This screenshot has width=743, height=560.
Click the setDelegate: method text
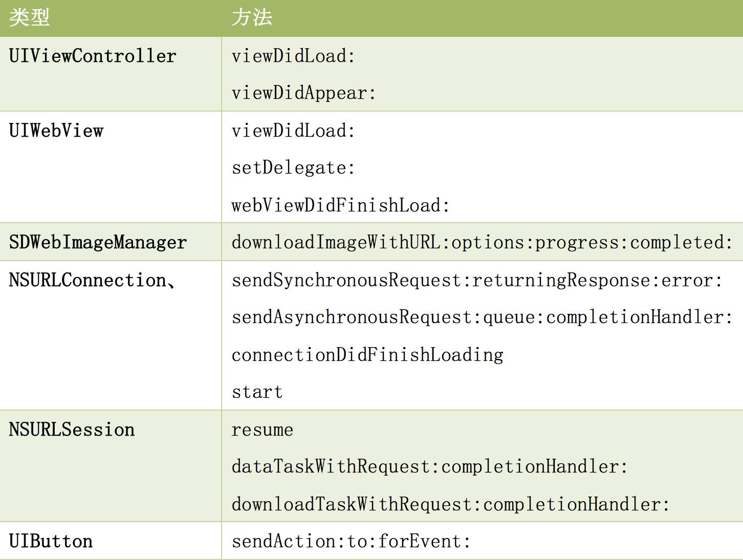[x=293, y=168]
